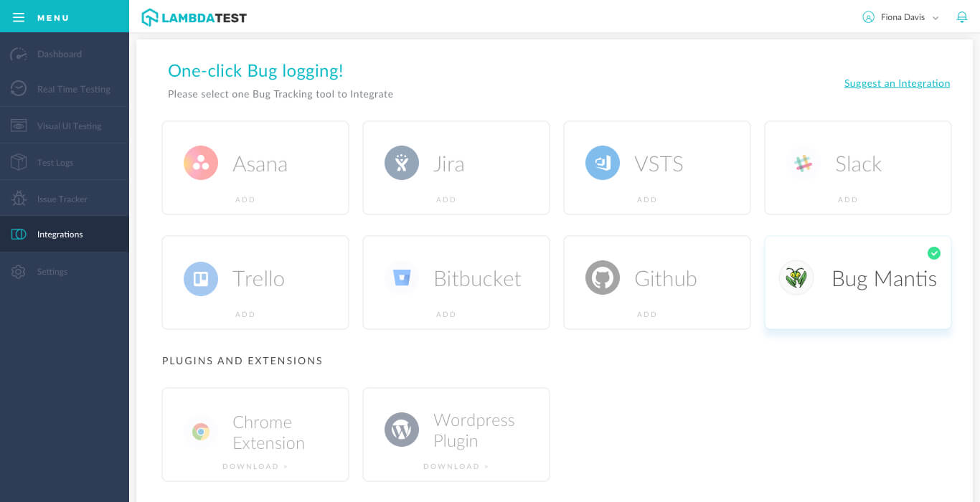The height and width of the screenshot is (502, 980).
Task: Click DOWNLOAD under Chrome Extension
Action: (255, 466)
